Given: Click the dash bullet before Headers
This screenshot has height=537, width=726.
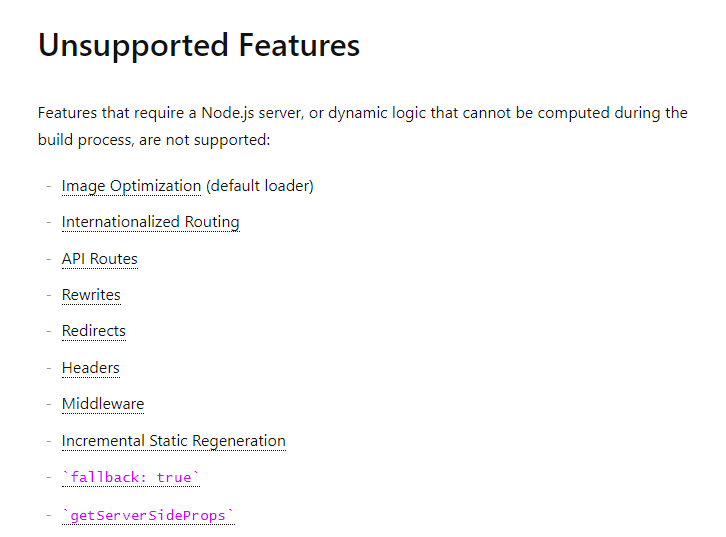Looking at the screenshot, I should click(49, 368).
